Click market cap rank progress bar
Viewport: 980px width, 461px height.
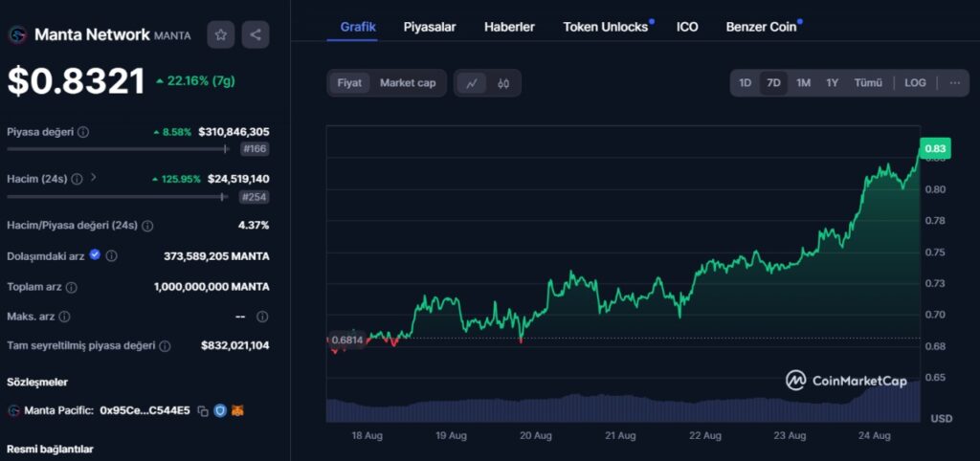click(x=119, y=148)
